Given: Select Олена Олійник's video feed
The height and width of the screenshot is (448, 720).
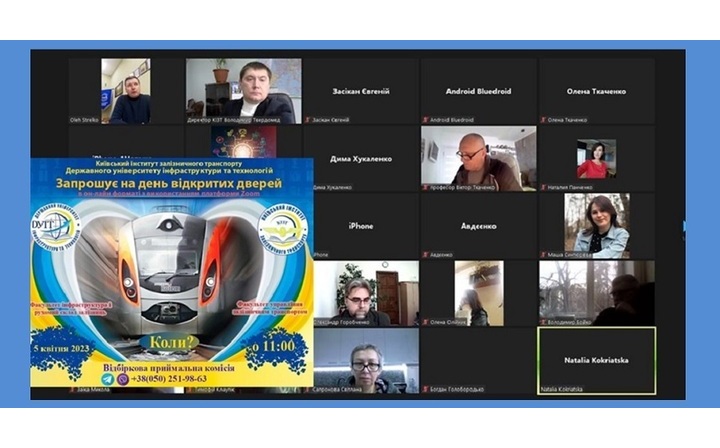Looking at the screenshot, I should (479, 293).
